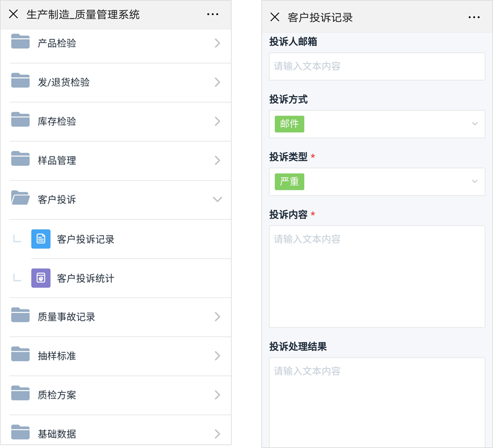Image resolution: width=493 pixels, height=448 pixels.
Task: Open the 客户投诉统计 menu entry
Action: (x=86, y=278)
